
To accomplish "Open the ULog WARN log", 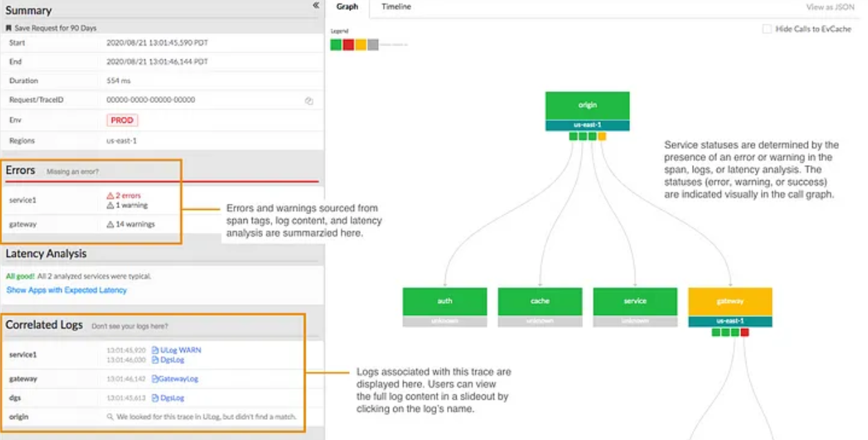I will [x=177, y=350].
